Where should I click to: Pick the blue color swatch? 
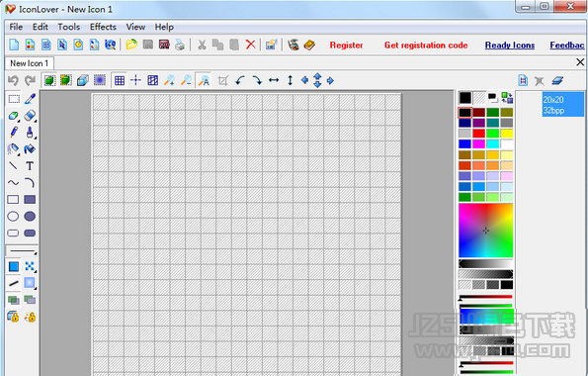click(x=464, y=143)
